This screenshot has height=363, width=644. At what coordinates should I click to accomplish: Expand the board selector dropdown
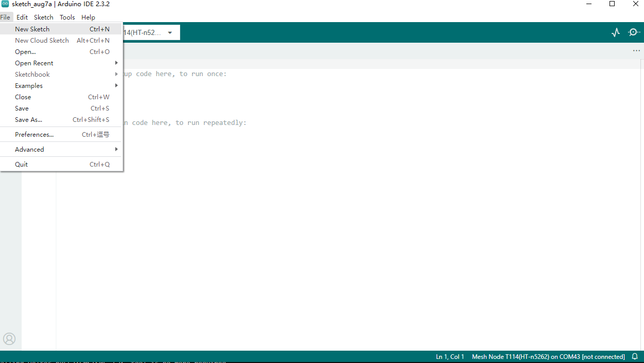tap(169, 33)
